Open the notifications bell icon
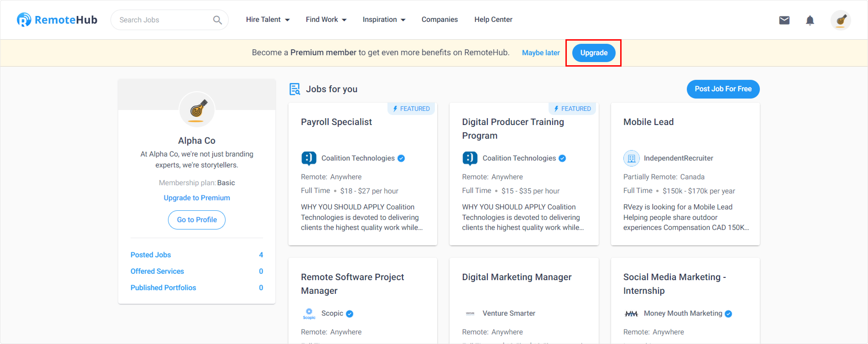This screenshot has width=868, height=344. point(810,20)
